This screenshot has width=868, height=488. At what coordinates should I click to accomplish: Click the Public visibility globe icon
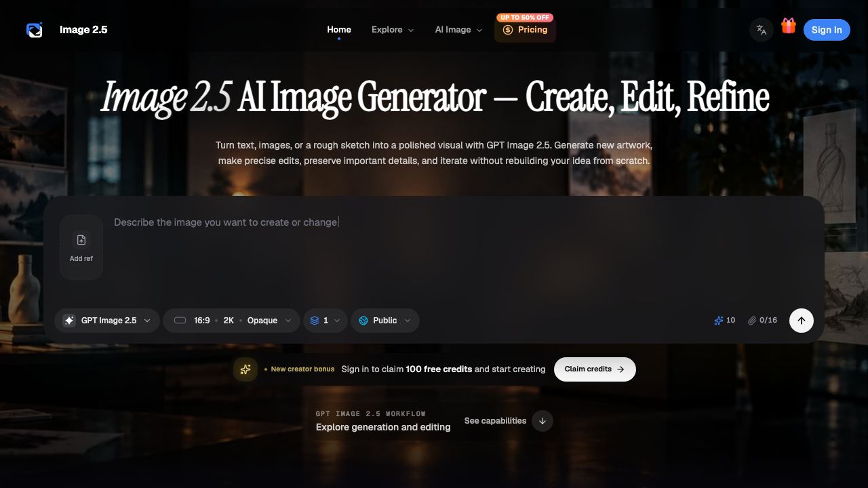[x=363, y=321]
